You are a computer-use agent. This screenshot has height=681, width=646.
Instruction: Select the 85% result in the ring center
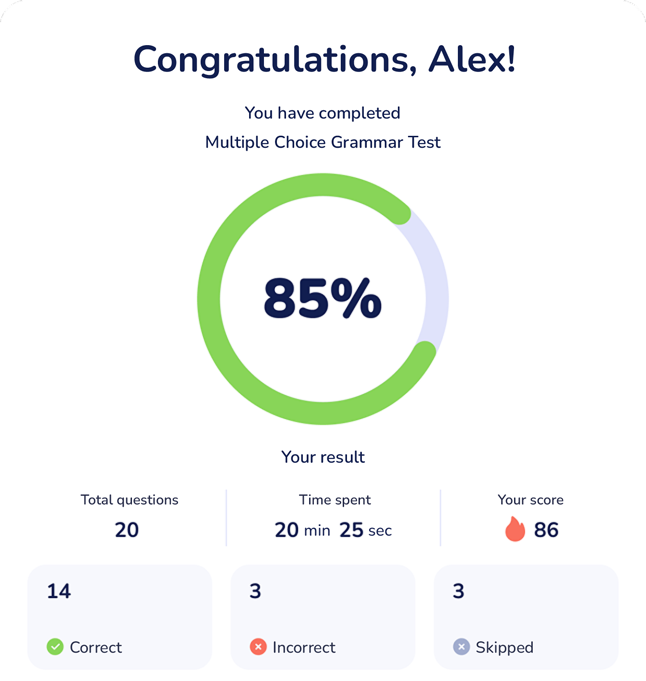point(322,299)
